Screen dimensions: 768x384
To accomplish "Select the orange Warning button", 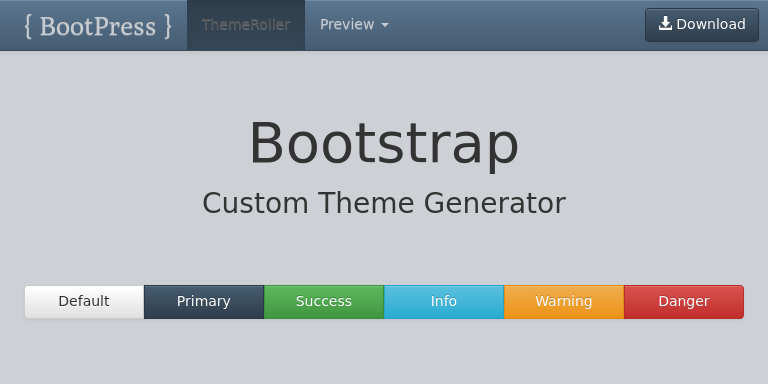I will 564,302.
